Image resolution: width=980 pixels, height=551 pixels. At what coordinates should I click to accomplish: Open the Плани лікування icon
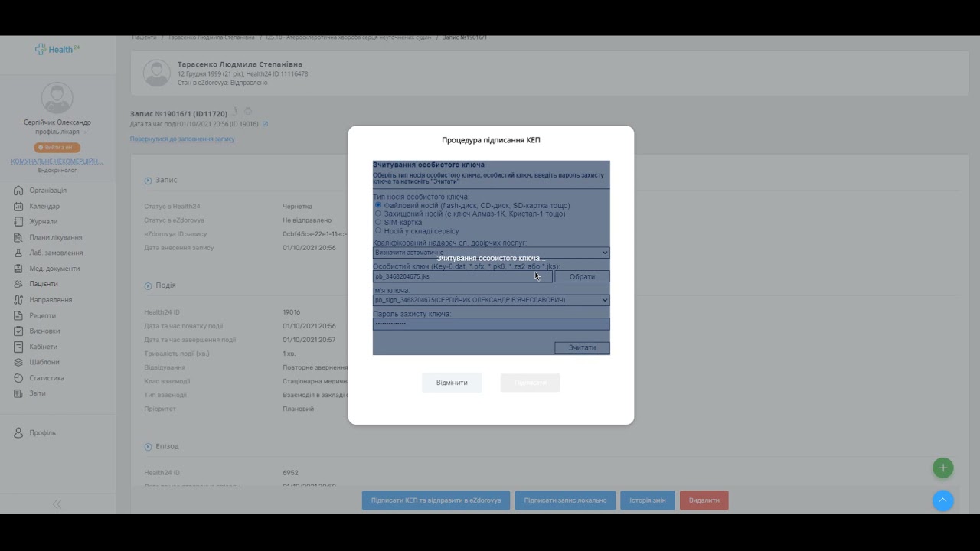tap(18, 237)
